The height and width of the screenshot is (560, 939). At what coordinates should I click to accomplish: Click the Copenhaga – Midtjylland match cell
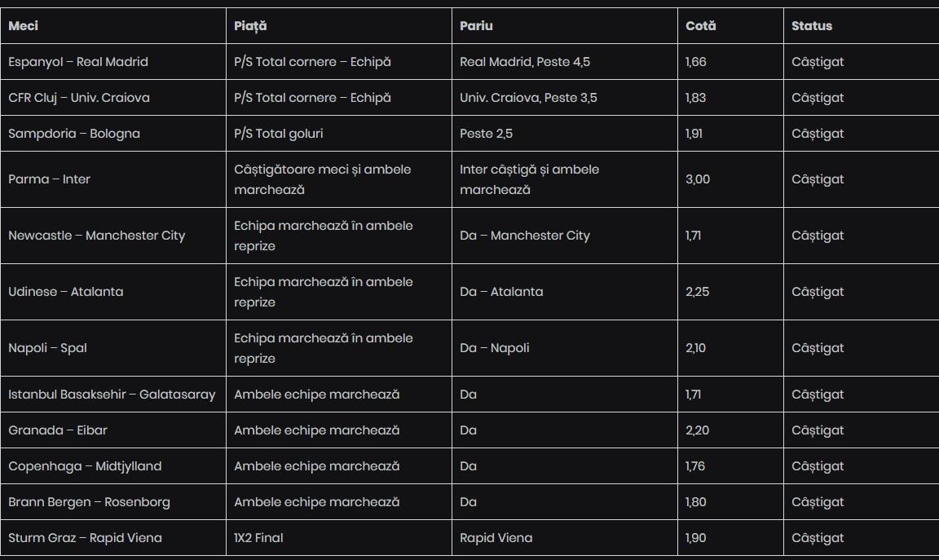pyautogui.click(x=85, y=466)
